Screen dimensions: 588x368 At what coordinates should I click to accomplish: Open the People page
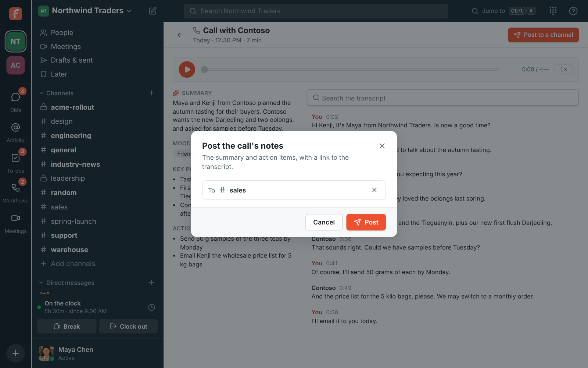click(x=97, y=33)
